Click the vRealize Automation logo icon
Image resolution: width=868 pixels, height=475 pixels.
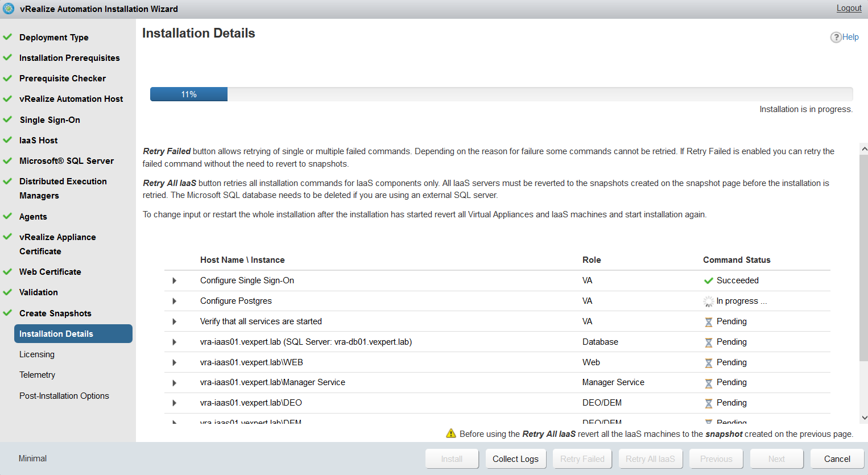point(9,9)
